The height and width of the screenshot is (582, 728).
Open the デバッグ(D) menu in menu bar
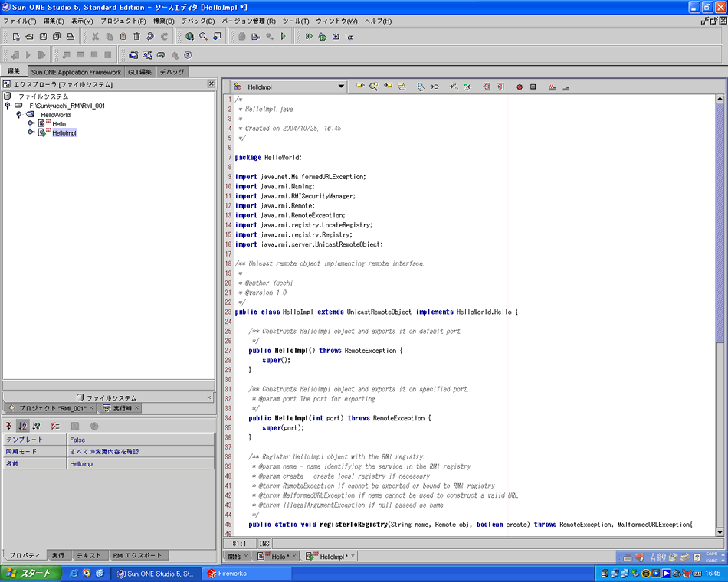click(198, 21)
